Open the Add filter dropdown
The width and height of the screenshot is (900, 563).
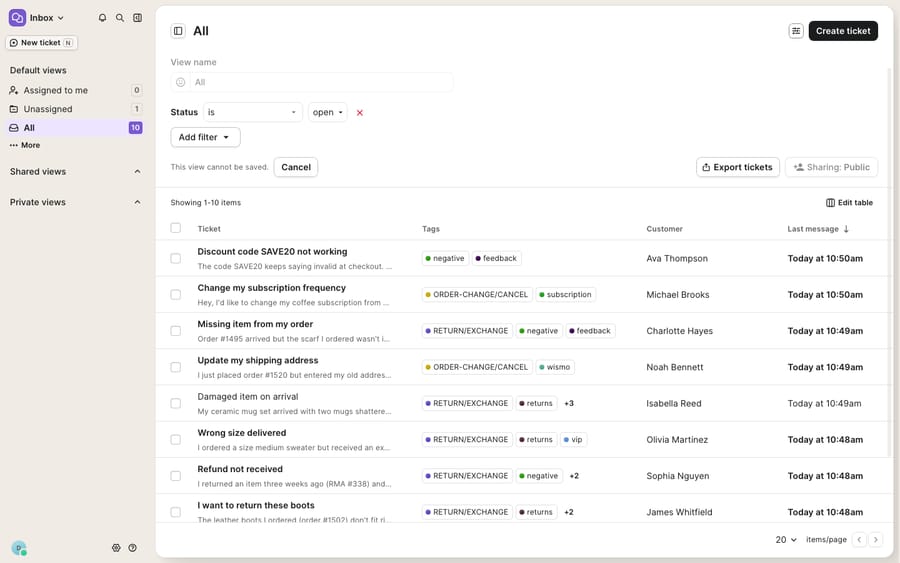coord(205,137)
